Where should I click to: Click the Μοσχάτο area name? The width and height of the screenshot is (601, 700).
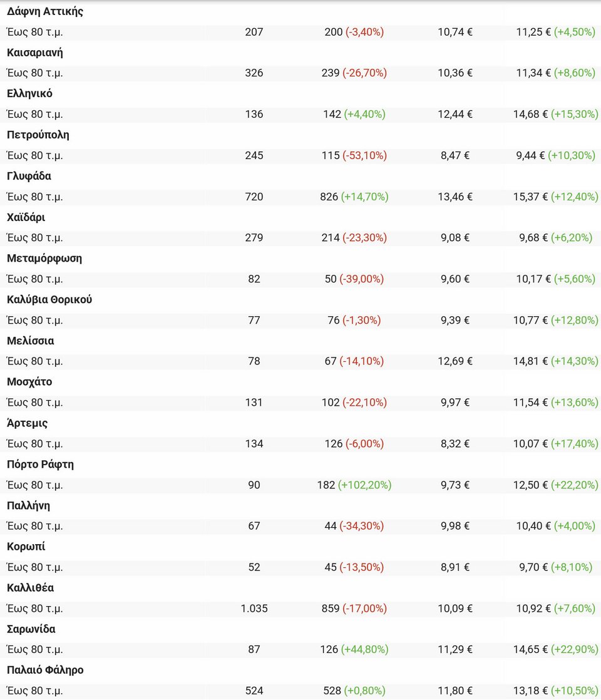click(29, 382)
